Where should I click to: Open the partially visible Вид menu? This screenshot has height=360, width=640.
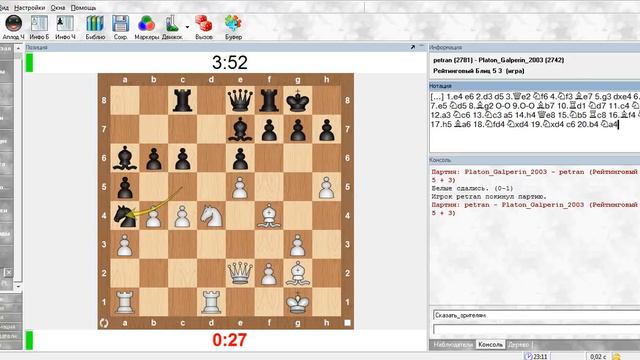coord(4,8)
